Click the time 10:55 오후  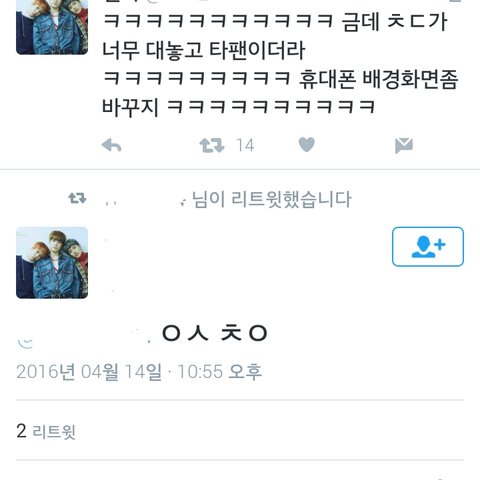click(x=220, y=372)
